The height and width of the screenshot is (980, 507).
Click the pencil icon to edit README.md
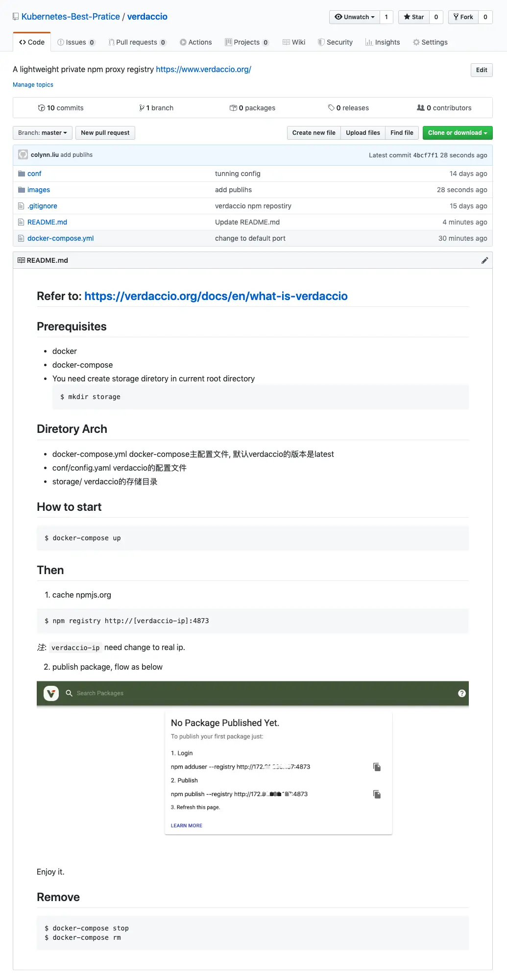click(x=484, y=260)
